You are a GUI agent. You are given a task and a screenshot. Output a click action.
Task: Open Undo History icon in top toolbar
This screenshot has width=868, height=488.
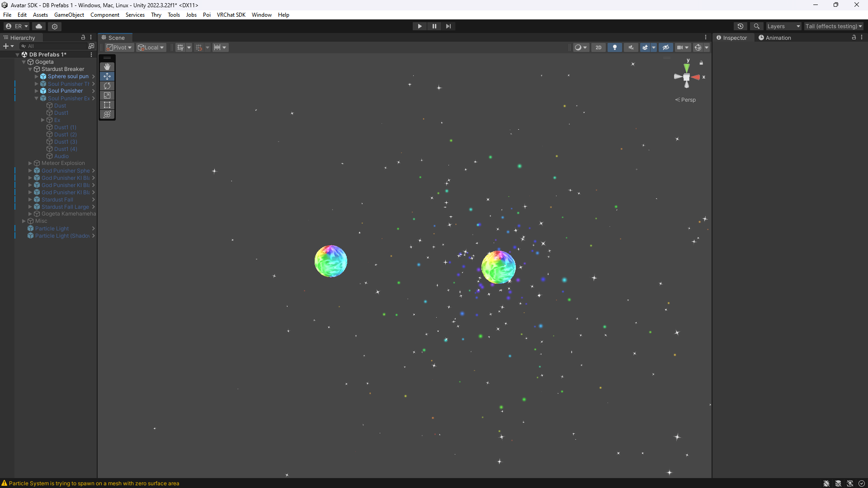point(740,26)
